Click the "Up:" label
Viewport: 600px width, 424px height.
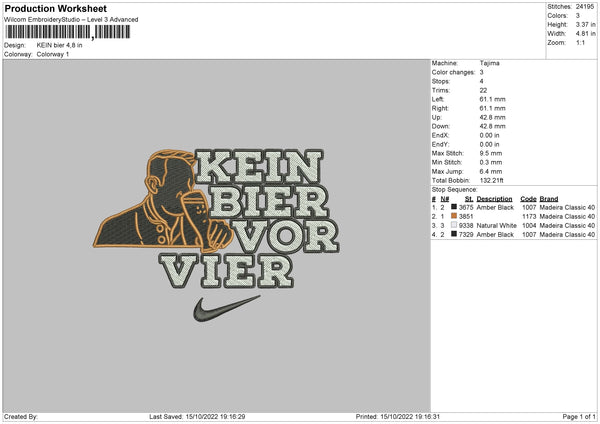(437, 117)
